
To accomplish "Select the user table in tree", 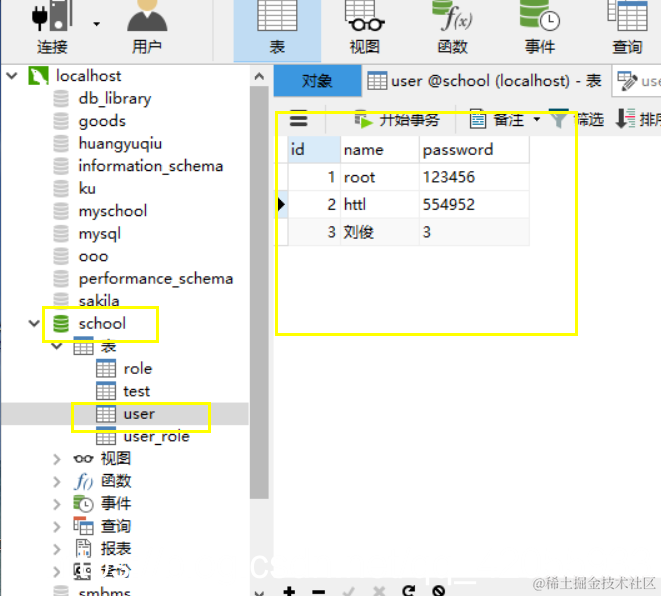I will 139,414.
